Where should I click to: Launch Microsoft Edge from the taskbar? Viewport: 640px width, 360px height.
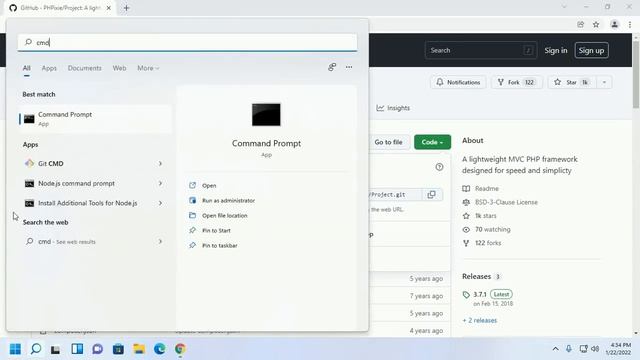[160, 349]
